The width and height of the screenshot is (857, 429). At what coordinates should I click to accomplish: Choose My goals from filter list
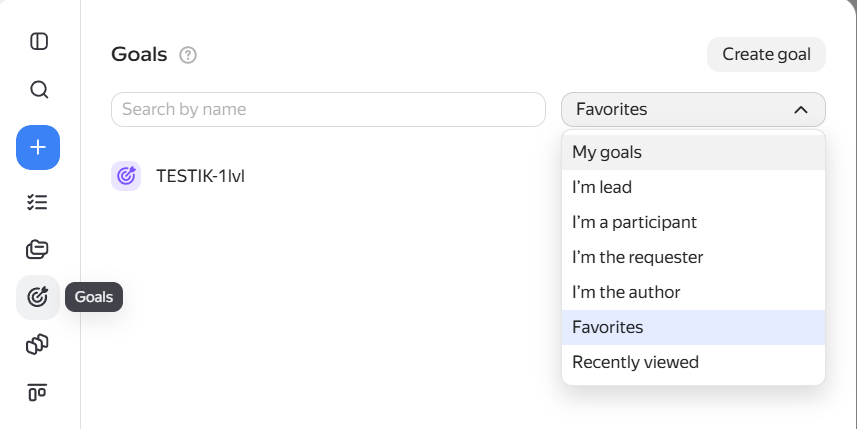[693, 152]
